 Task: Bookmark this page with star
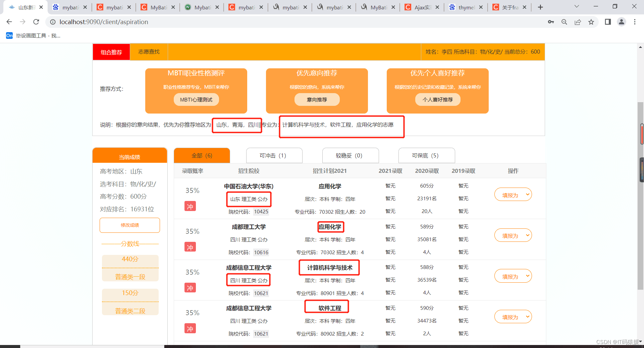(591, 22)
